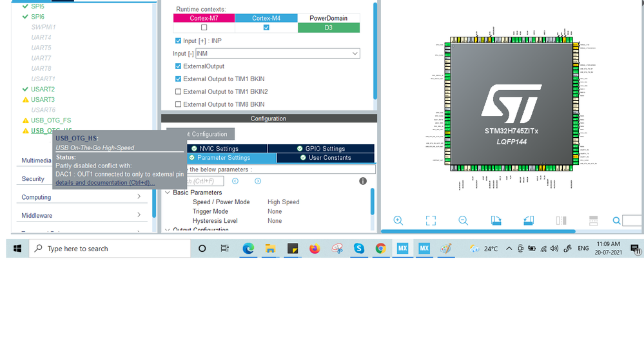
Task: Open details and documentation link
Action: click(105, 183)
